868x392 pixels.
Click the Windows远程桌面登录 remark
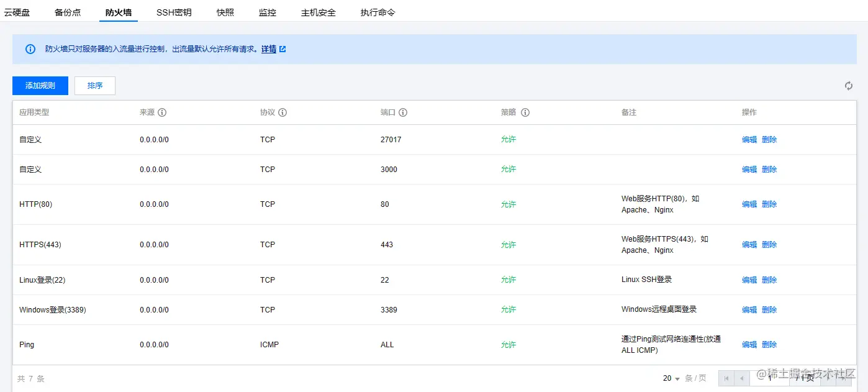tap(659, 309)
